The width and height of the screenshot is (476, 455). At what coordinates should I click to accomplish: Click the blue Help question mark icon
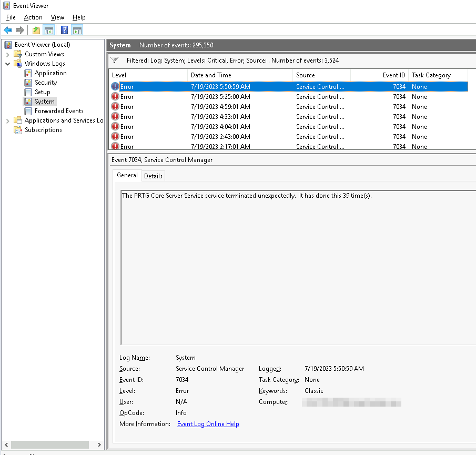pos(64,31)
